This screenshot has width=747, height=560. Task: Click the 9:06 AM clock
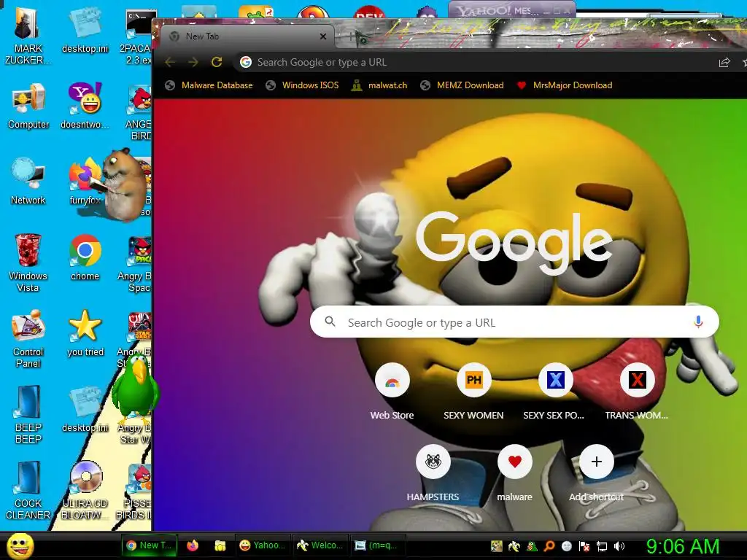pyautogui.click(x=683, y=546)
